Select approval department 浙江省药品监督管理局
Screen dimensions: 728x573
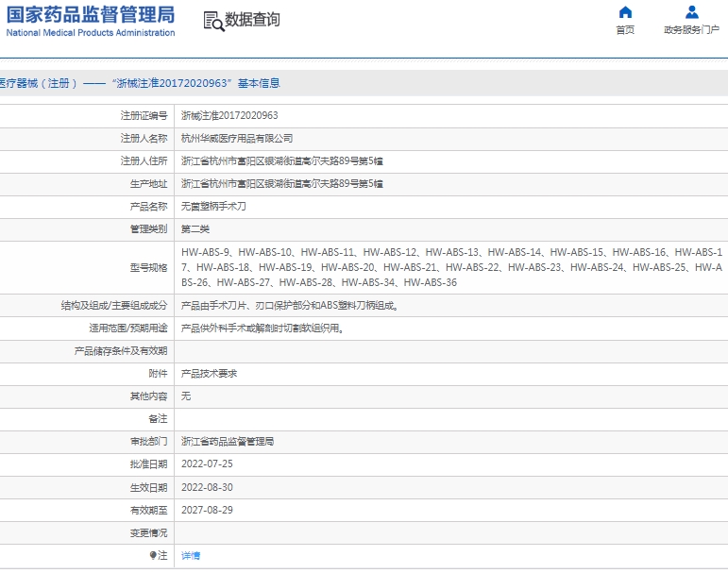coord(228,441)
